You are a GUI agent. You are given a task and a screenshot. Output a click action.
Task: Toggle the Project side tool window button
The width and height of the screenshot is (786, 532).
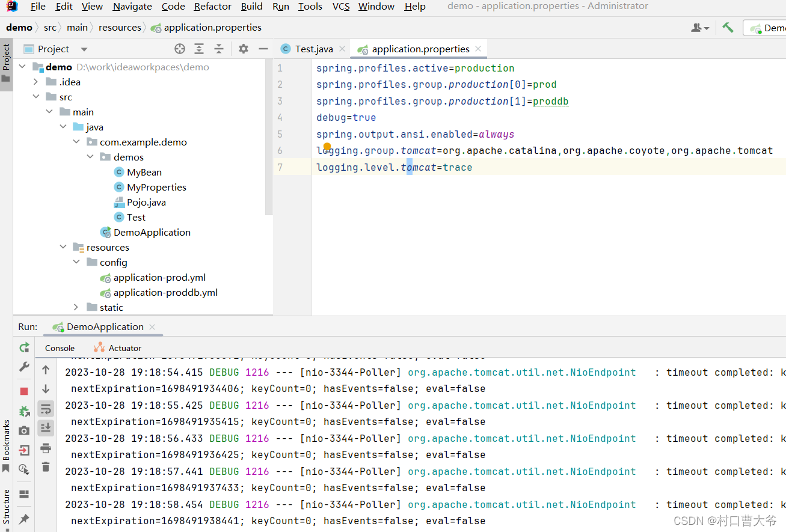6,63
